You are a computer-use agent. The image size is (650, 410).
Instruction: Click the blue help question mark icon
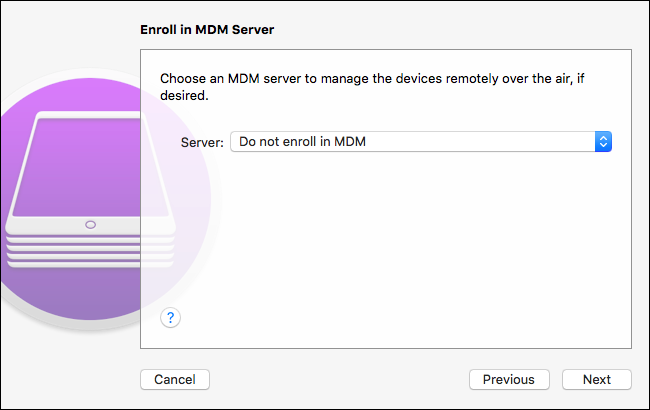pos(171,318)
